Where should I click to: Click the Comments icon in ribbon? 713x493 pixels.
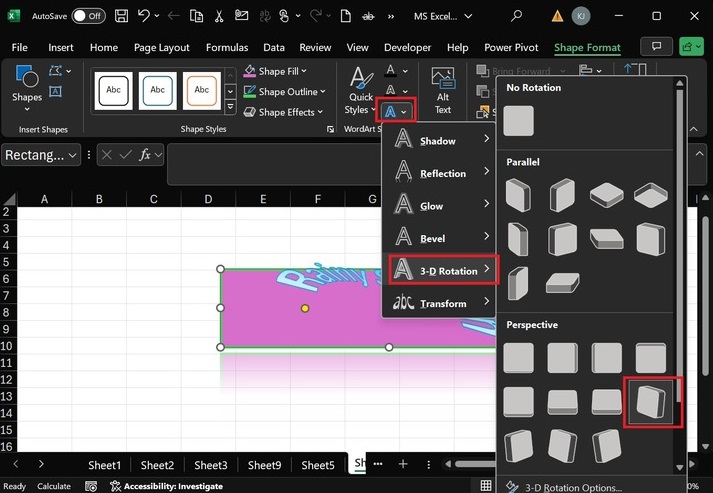[x=657, y=47]
